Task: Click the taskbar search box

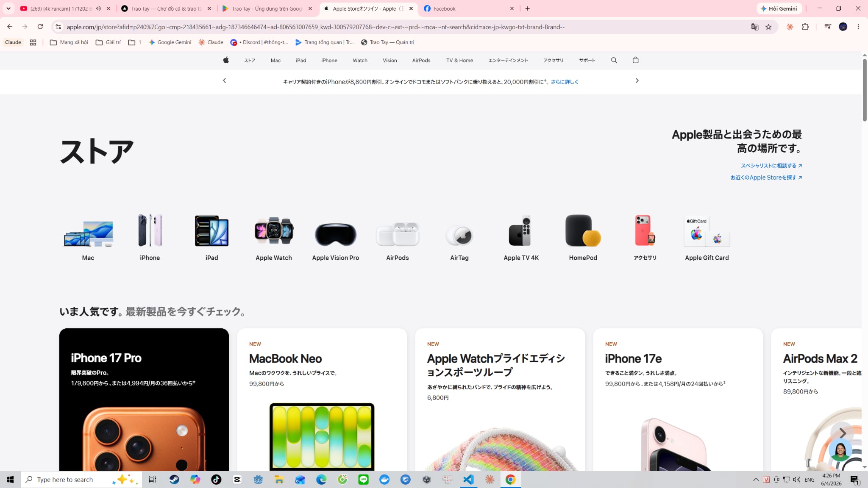Action: tap(81, 480)
